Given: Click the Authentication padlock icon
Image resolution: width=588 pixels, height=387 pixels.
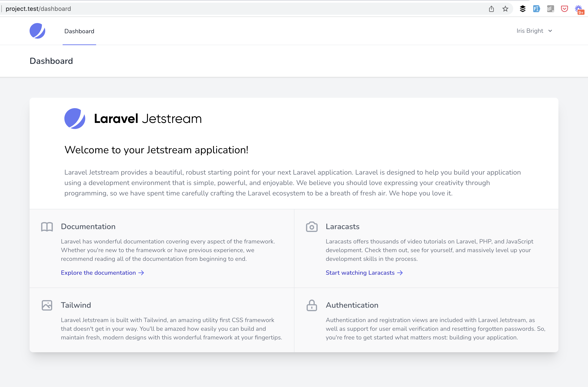Looking at the screenshot, I should 312,305.
